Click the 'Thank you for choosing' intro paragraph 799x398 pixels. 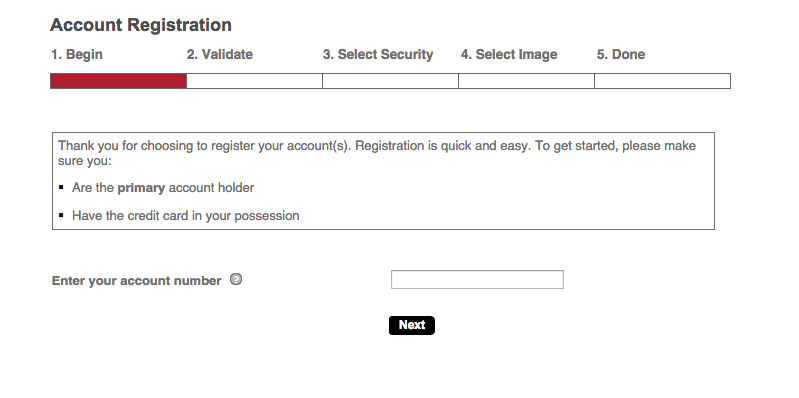[377, 153]
